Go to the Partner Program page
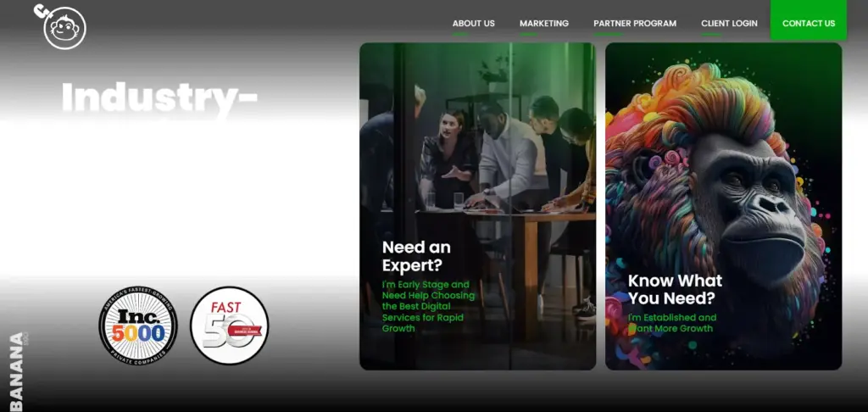Viewport: 868px width, 412px height. click(x=634, y=24)
